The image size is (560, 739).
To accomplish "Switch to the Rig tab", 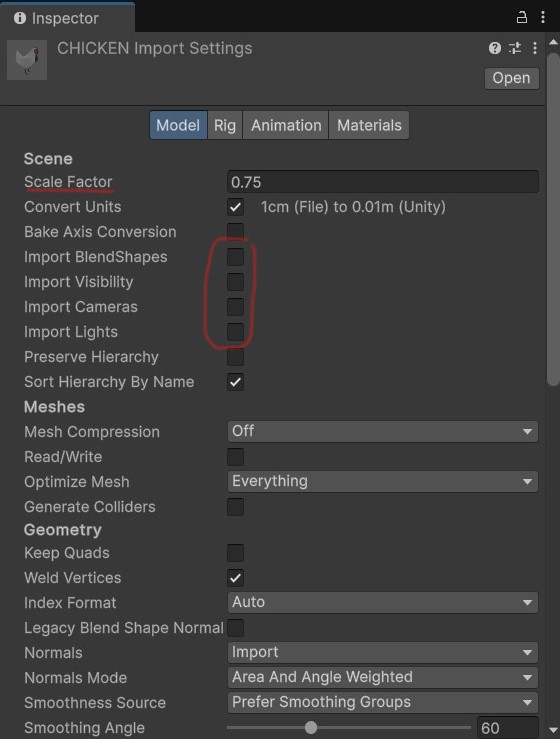I will pos(225,125).
